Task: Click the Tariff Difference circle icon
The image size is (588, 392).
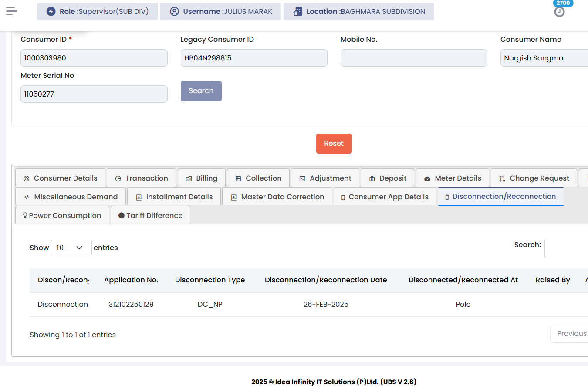Action: coord(122,215)
